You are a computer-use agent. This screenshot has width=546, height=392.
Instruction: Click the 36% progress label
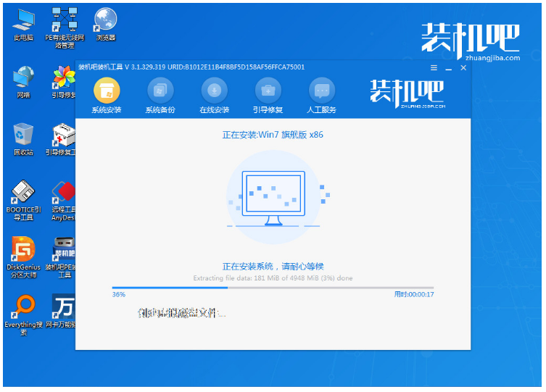[x=119, y=295]
